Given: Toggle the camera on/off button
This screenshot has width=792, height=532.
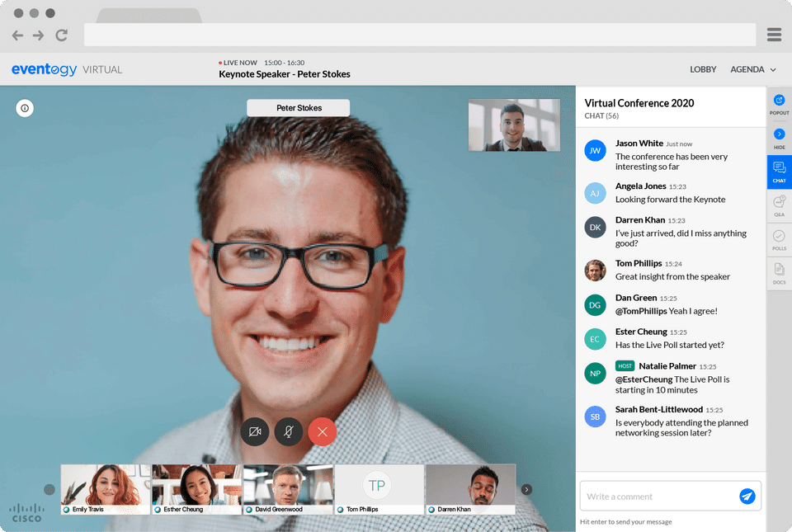Looking at the screenshot, I should pos(255,431).
